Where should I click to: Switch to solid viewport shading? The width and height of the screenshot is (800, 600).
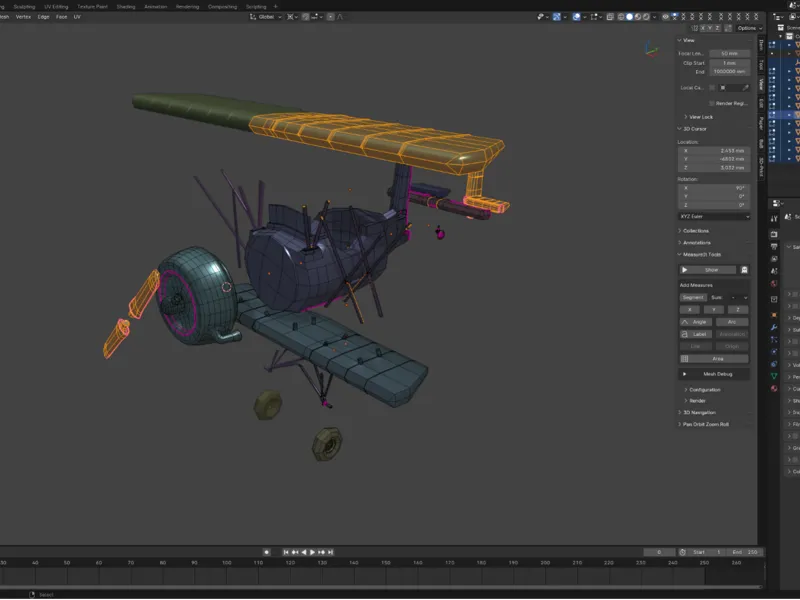(x=630, y=17)
